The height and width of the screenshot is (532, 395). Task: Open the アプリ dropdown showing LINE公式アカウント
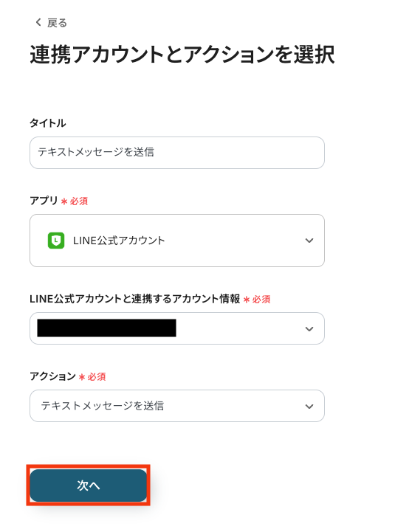(177, 241)
